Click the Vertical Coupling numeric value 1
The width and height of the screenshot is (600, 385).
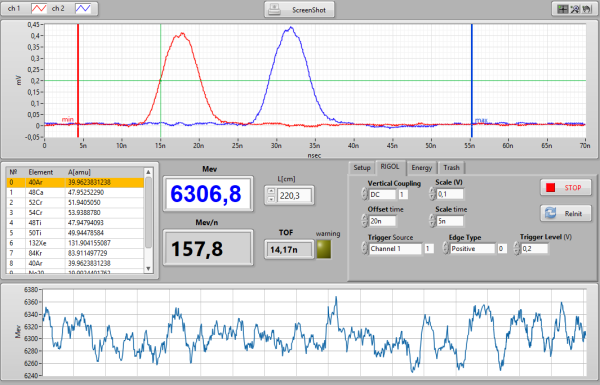click(403, 194)
